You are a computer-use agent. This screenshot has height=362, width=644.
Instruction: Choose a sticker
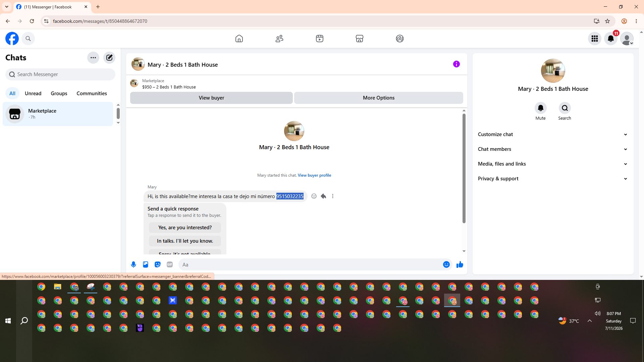tap(158, 264)
